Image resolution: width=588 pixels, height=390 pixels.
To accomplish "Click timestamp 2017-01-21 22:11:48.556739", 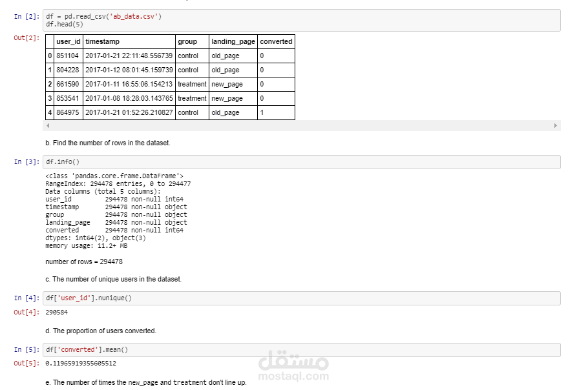I will click(129, 56).
